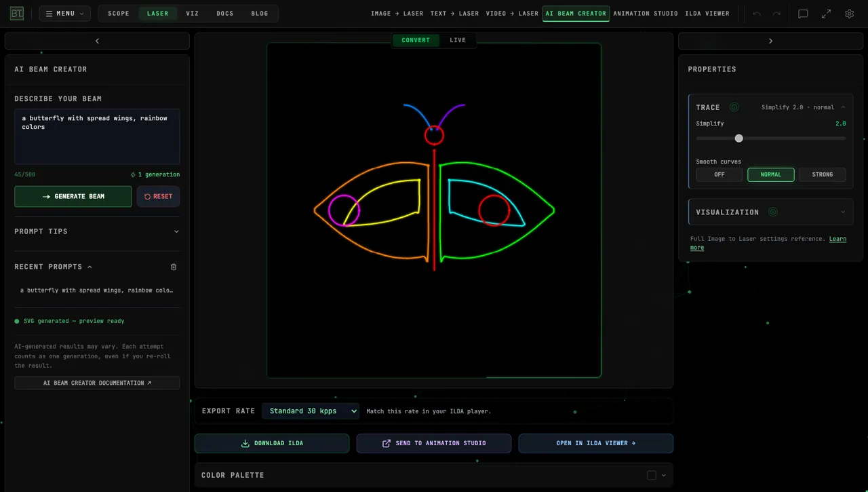
Task: Expand the Visualization section chevron
Action: pyautogui.click(x=843, y=212)
